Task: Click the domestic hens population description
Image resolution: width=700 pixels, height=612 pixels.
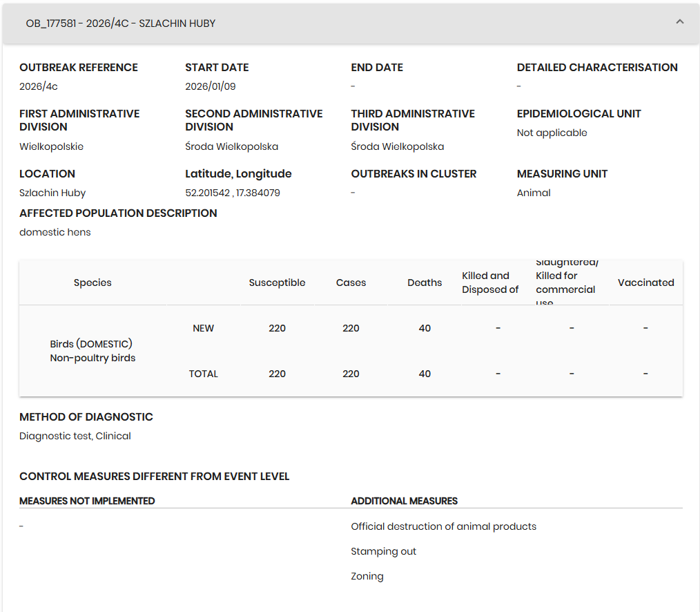Action: click(55, 232)
